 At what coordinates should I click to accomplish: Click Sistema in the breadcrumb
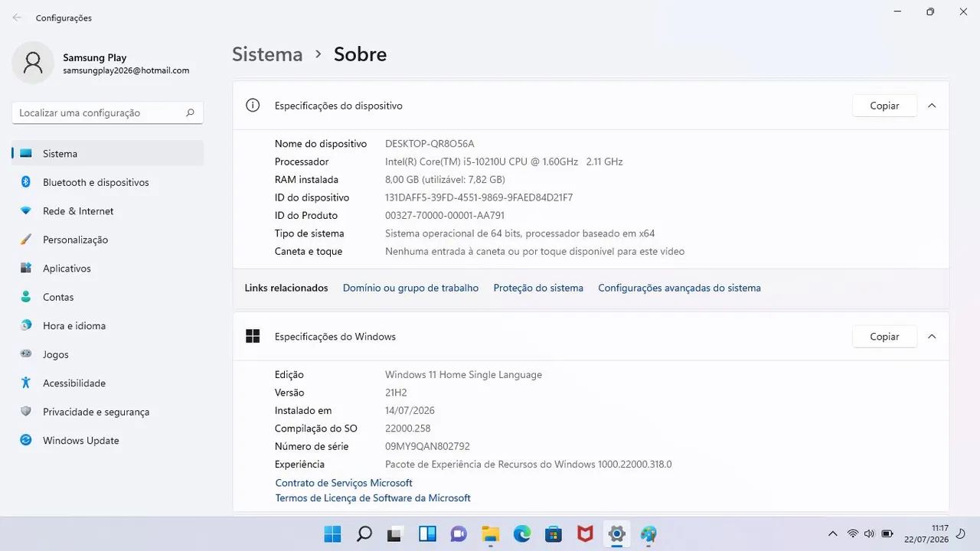tap(267, 54)
